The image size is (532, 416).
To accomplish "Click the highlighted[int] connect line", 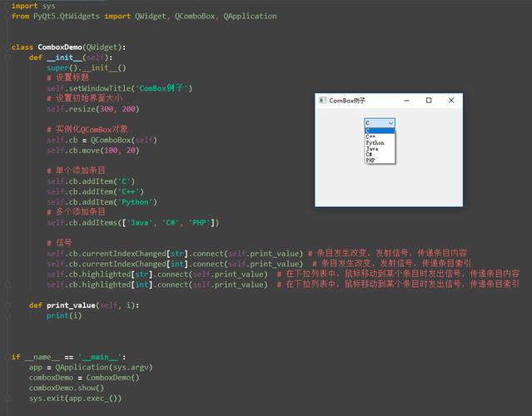I will click(x=157, y=284).
